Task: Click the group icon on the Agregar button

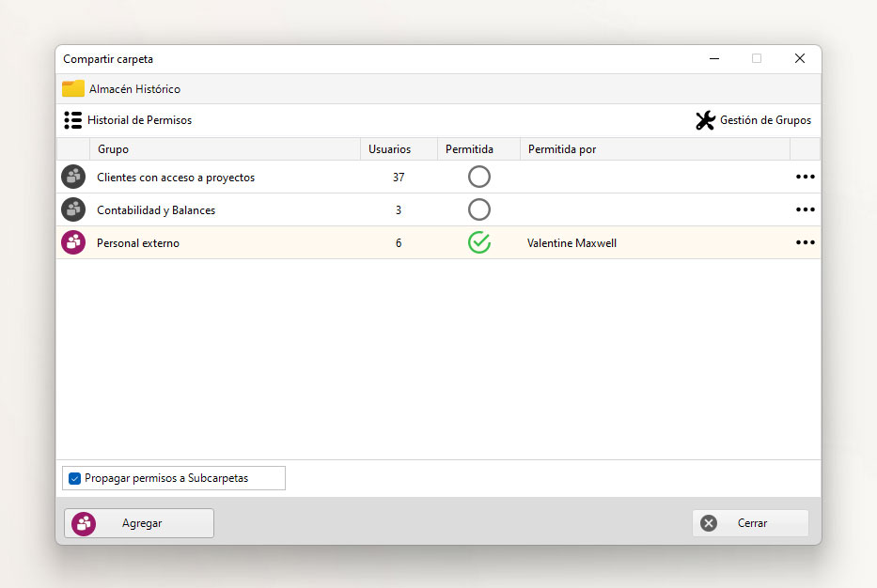Action: 84,524
